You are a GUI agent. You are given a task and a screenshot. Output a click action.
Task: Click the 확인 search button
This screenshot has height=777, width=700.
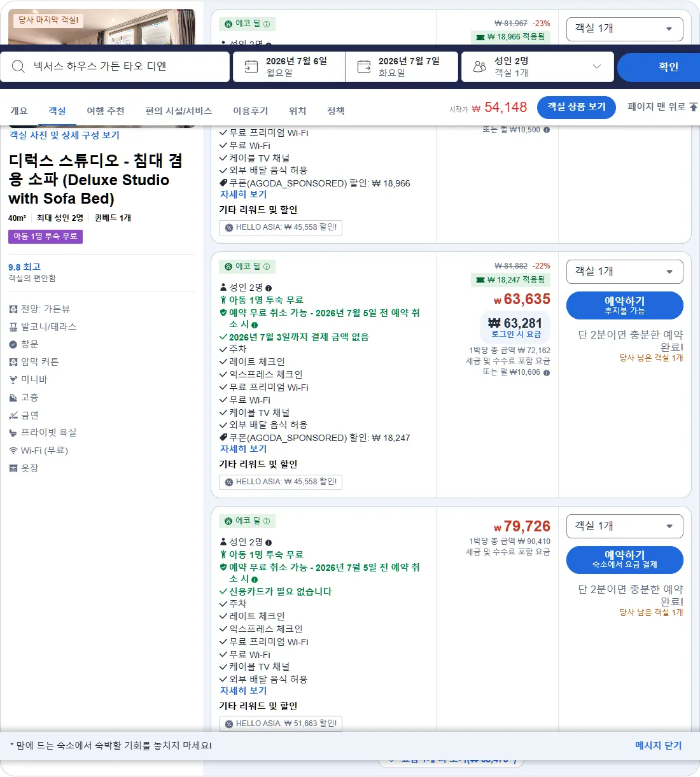pyautogui.click(x=659, y=67)
